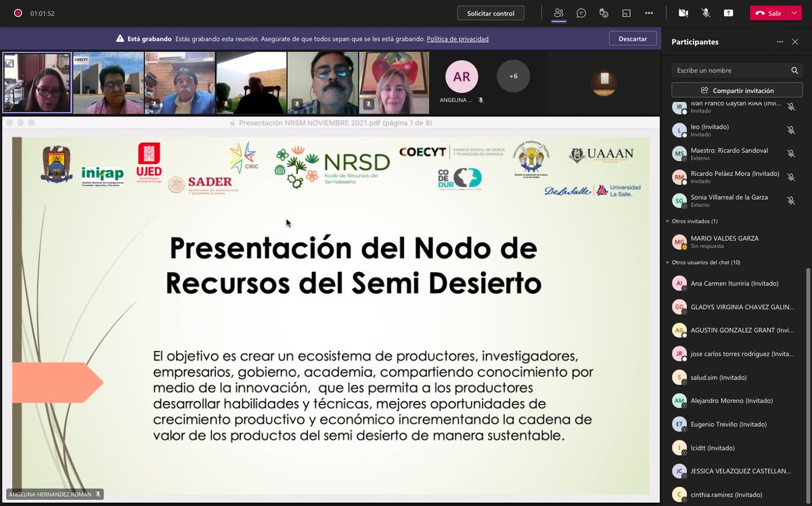The height and width of the screenshot is (506, 812).
Task: Click the MS avatar of Ricardo Sandoval
Action: (679, 154)
